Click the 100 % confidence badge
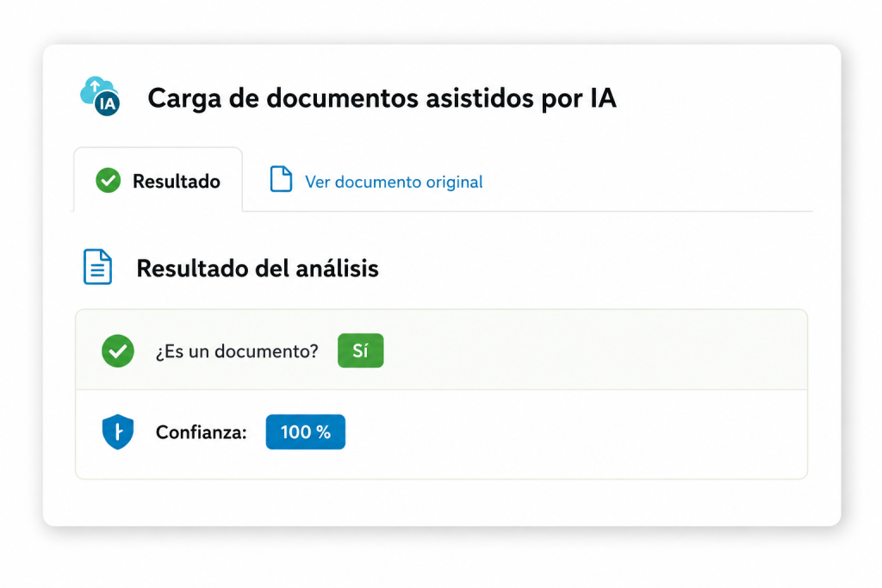The image size is (882, 588). [x=306, y=431]
